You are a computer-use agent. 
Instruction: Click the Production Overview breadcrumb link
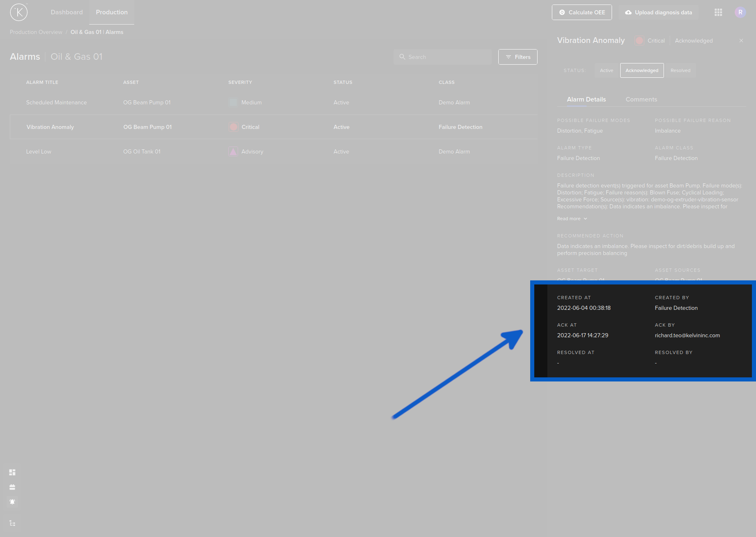click(36, 32)
